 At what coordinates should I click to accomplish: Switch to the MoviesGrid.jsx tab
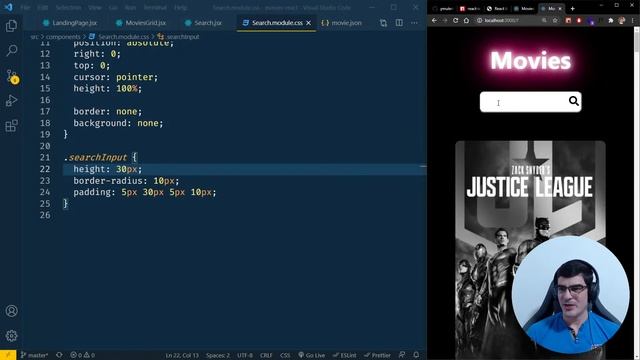coord(141,23)
